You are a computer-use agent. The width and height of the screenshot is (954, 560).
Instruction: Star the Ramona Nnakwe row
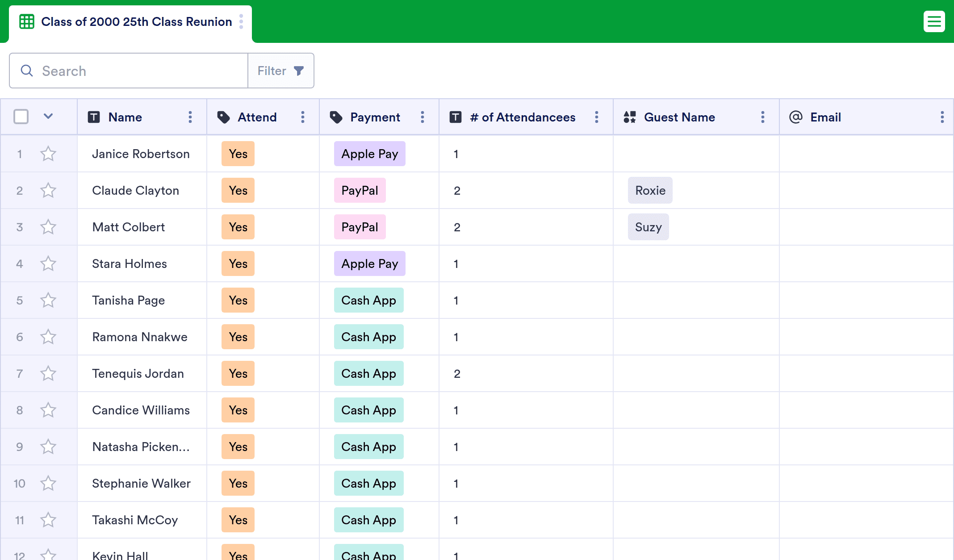pyautogui.click(x=48, y=337)
